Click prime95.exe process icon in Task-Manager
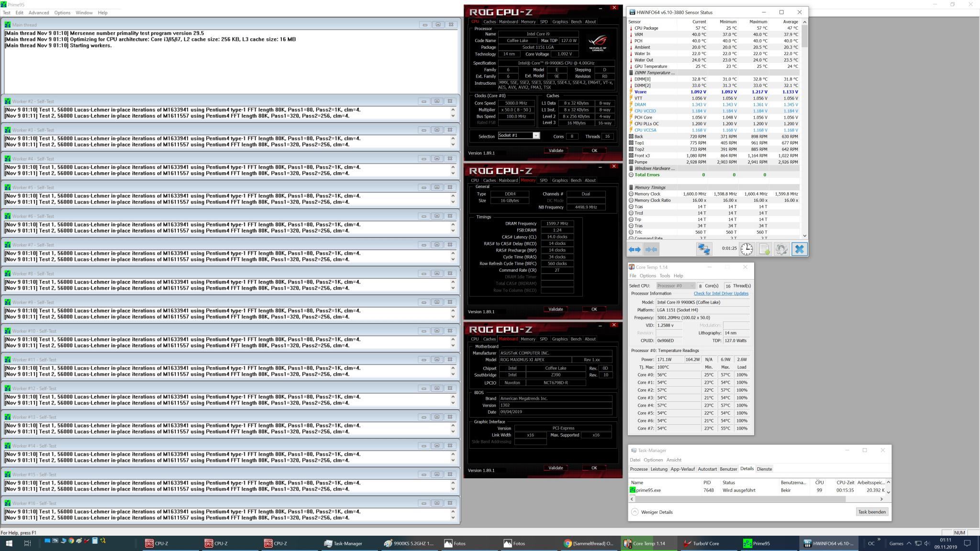The width and height of the screenshot is (980, 551). point(633,490)
